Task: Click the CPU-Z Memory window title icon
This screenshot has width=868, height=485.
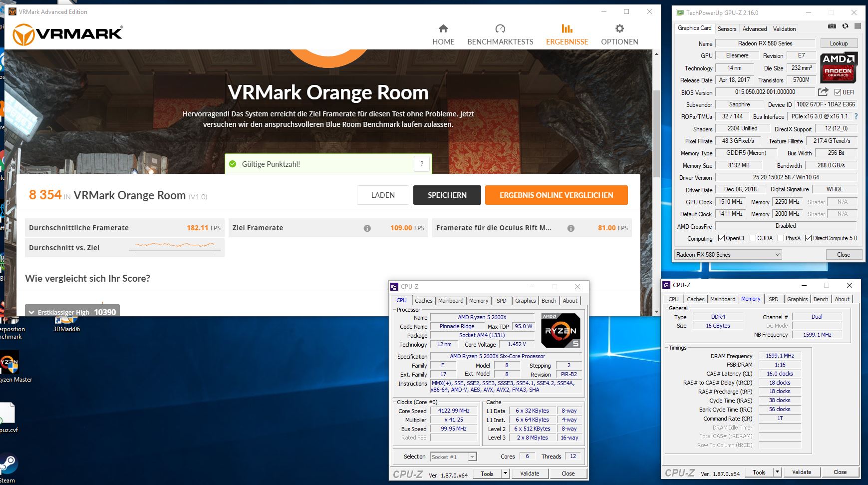Action: [666, 285]
